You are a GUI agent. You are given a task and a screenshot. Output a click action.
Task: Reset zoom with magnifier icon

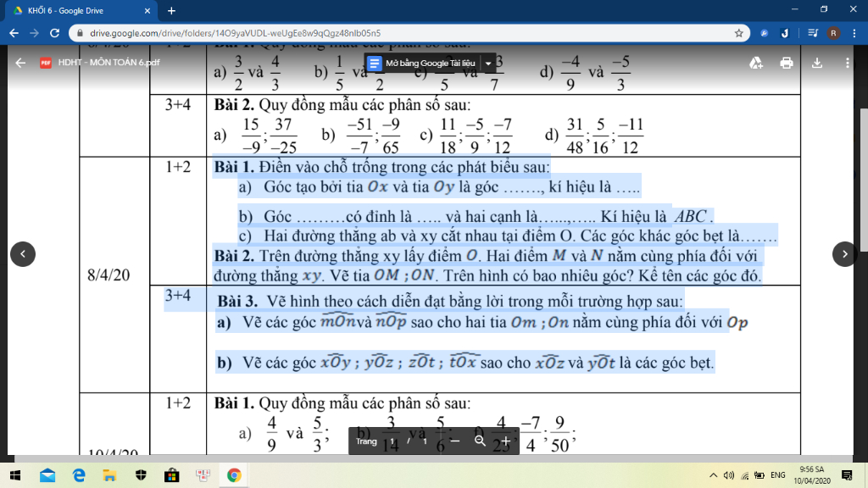pos(480,441)
